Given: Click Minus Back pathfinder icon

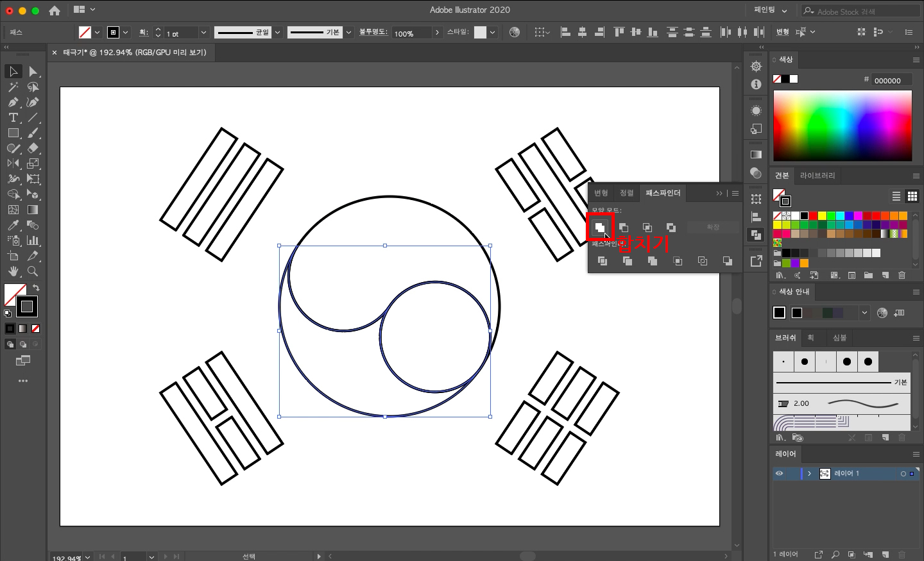Looking at the screenshot, I should (x=727, y=261).
